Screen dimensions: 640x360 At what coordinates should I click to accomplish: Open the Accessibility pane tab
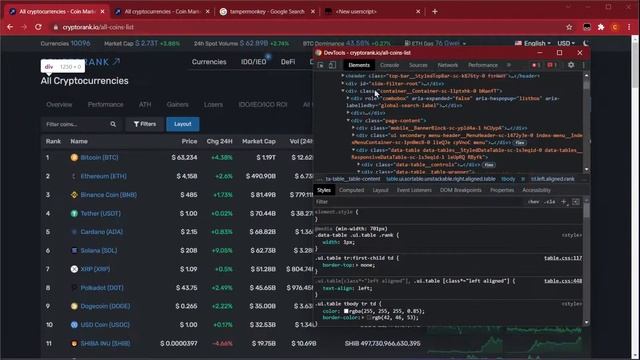pos(536,190)
